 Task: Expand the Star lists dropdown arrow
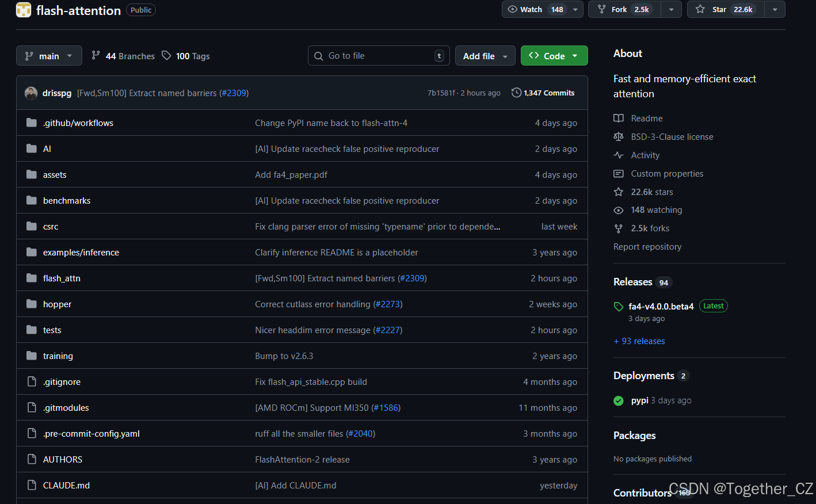pos(775,9)
